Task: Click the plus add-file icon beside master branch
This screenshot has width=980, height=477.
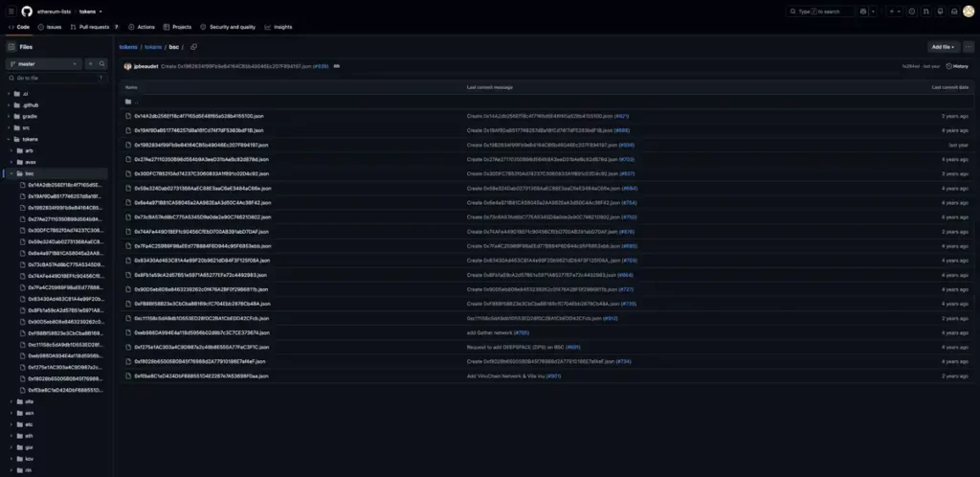Action: (90, 64)
